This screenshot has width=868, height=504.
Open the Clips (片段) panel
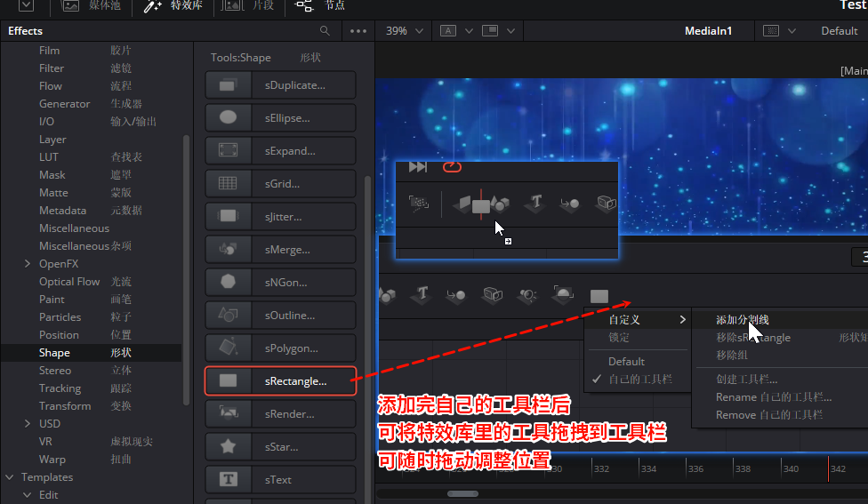tap(247, 6)
